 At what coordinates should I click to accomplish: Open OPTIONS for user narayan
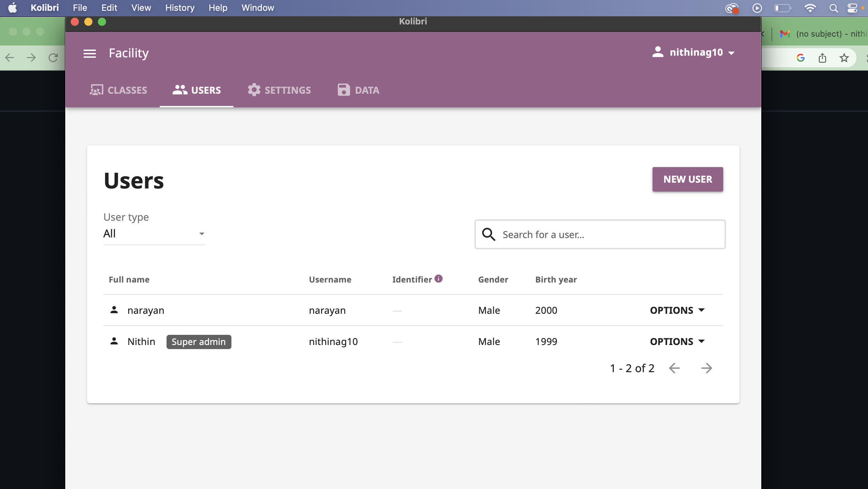(x=677, y=310)
